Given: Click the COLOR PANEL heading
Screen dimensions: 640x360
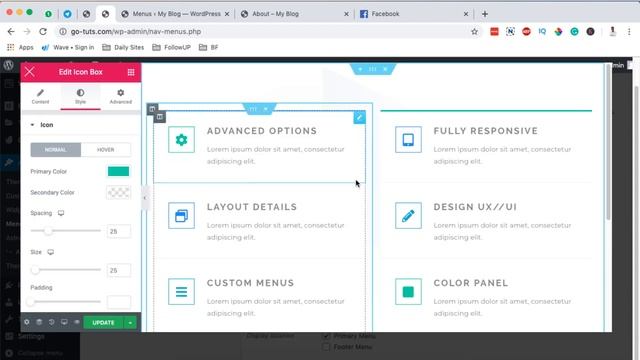Looking at the screenshot, I should (471, 283).
